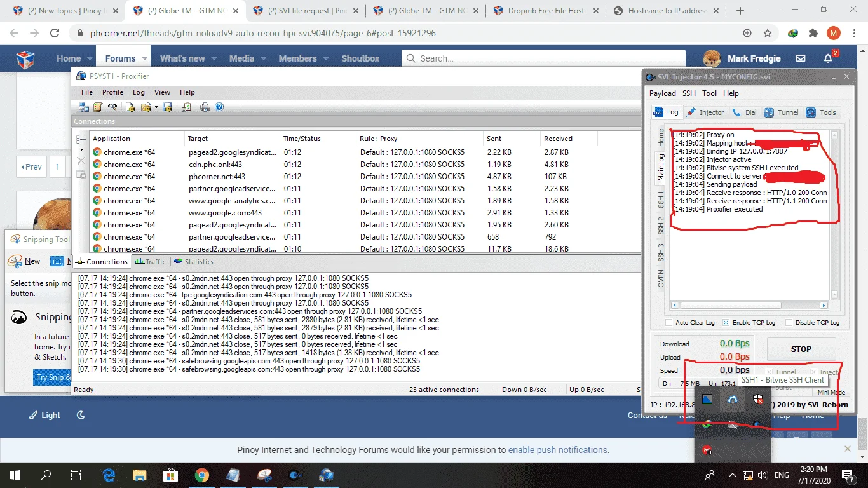Toggle Auto Clear Log checkbox

point(669,323)
